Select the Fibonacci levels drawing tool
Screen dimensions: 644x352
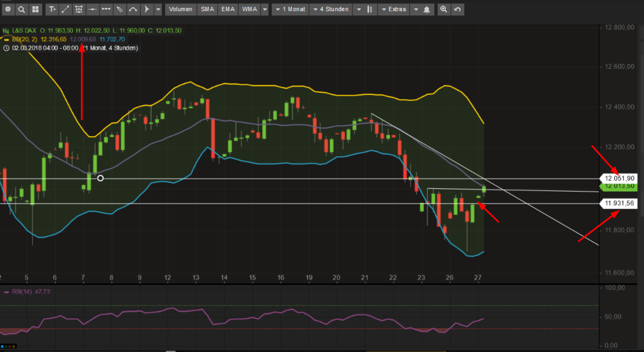[79, 9]
